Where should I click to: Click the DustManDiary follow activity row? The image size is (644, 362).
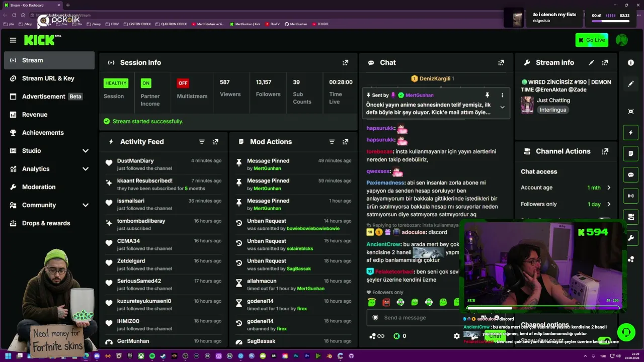[164, 164]
